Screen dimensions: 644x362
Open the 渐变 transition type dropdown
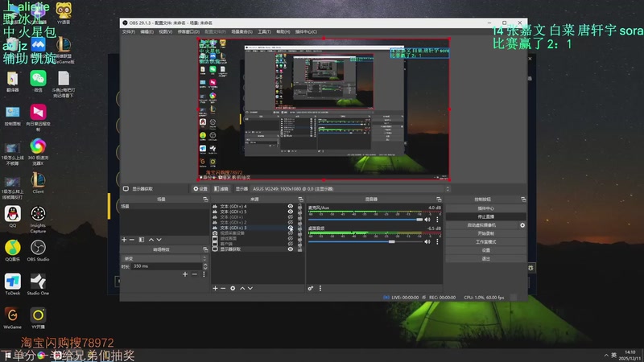point(164,258)
